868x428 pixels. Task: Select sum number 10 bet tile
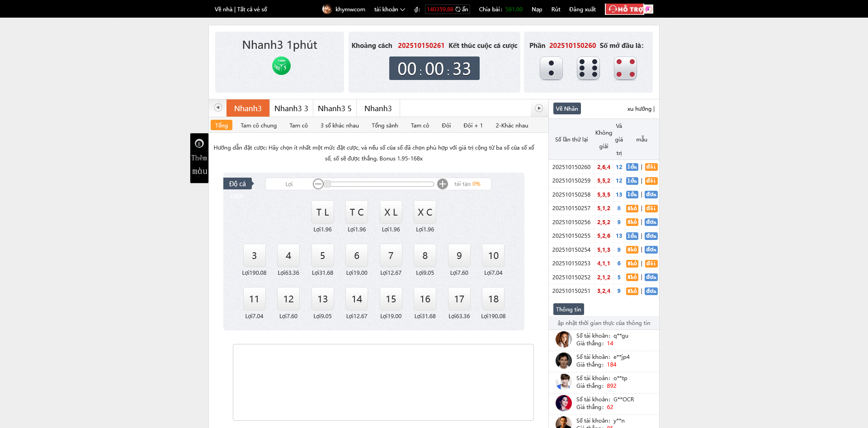coord(493,256)
